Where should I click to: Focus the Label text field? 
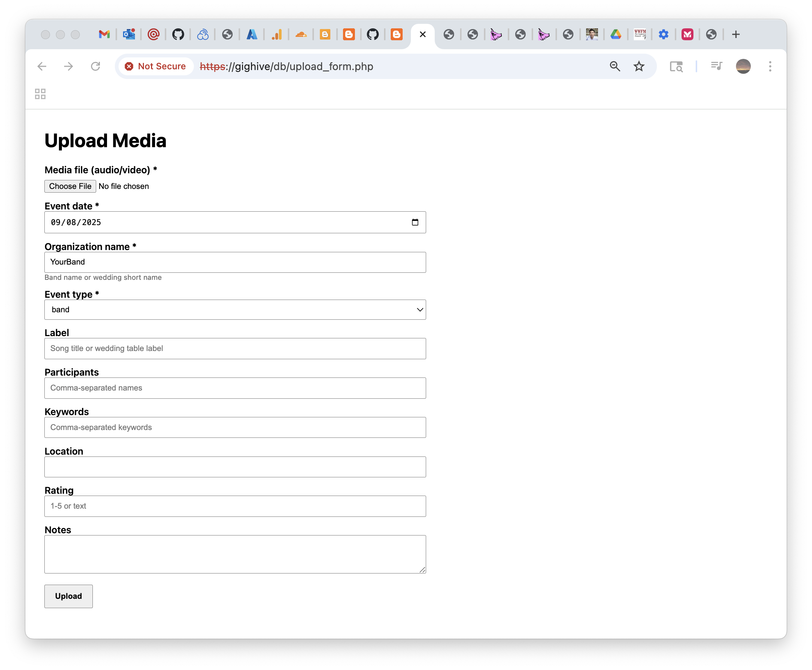click(x=235, y=348)
